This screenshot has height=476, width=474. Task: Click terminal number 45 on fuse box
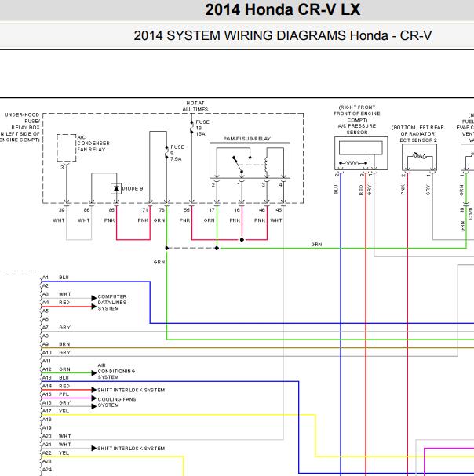[279, 210]
